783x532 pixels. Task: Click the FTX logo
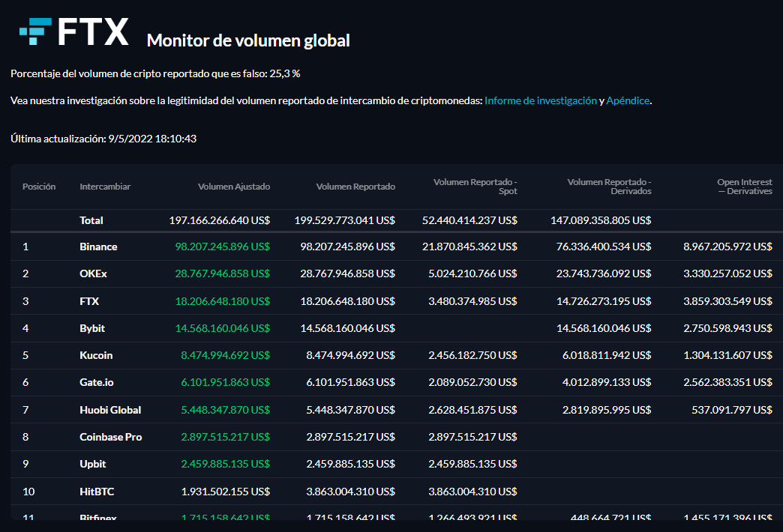(74, 32)
